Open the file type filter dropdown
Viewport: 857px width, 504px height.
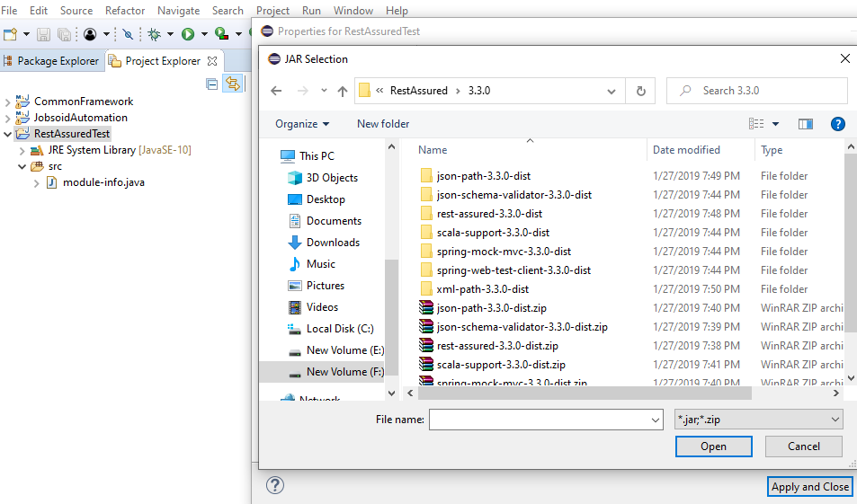[758, 420]
